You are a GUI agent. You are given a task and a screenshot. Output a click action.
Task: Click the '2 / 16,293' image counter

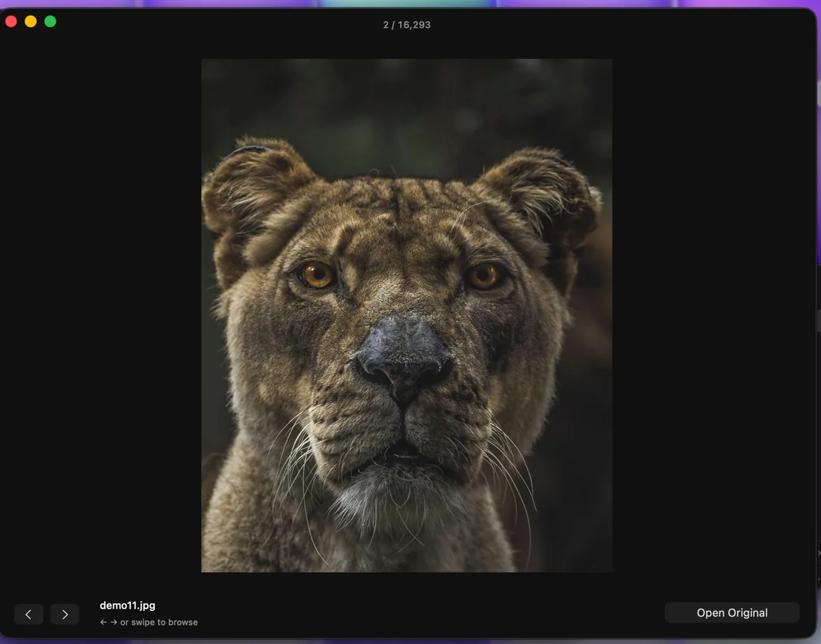[407, 25]
